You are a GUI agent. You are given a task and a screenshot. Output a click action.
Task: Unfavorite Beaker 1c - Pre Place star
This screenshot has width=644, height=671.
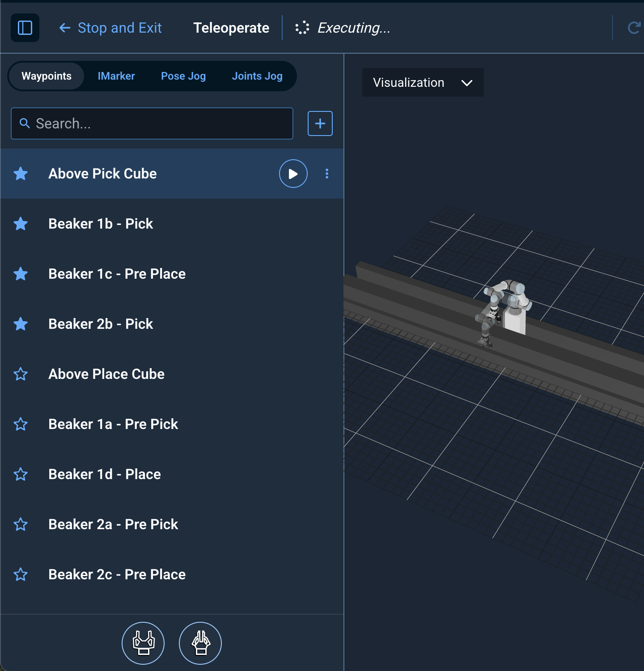click(21, 274)
